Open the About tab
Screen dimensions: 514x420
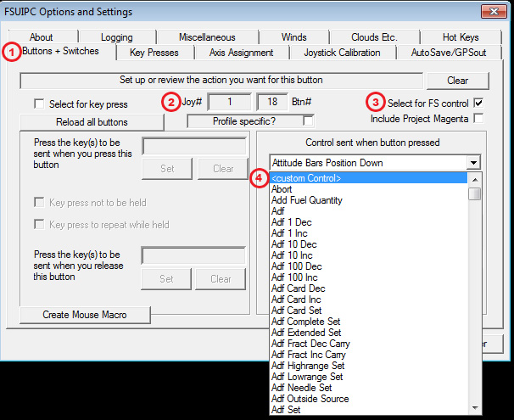click(x=42, y=37)
